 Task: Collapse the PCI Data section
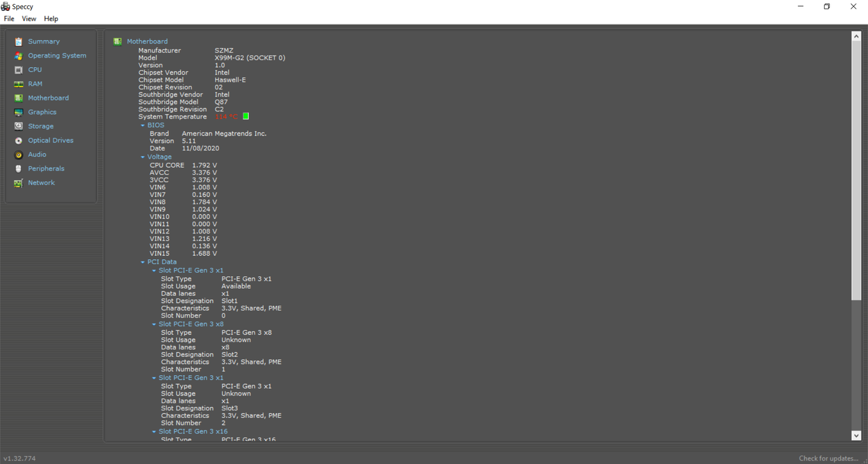(x=142, y=262)
